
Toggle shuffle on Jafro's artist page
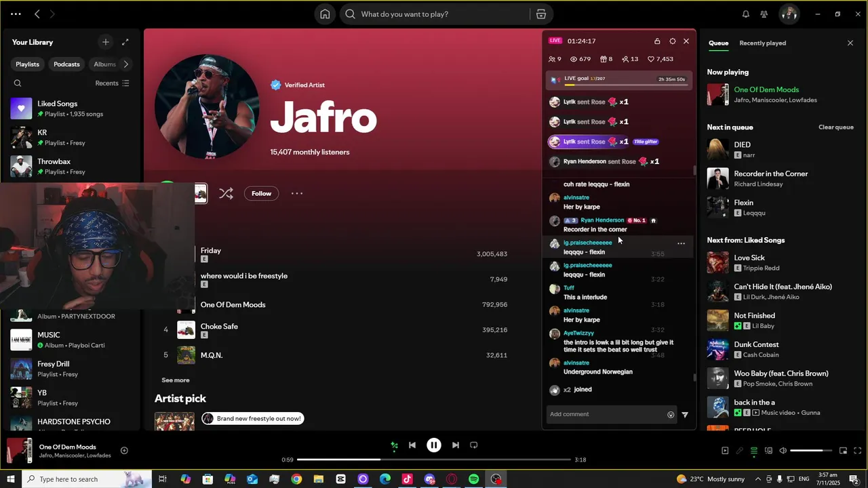(226, 194)
